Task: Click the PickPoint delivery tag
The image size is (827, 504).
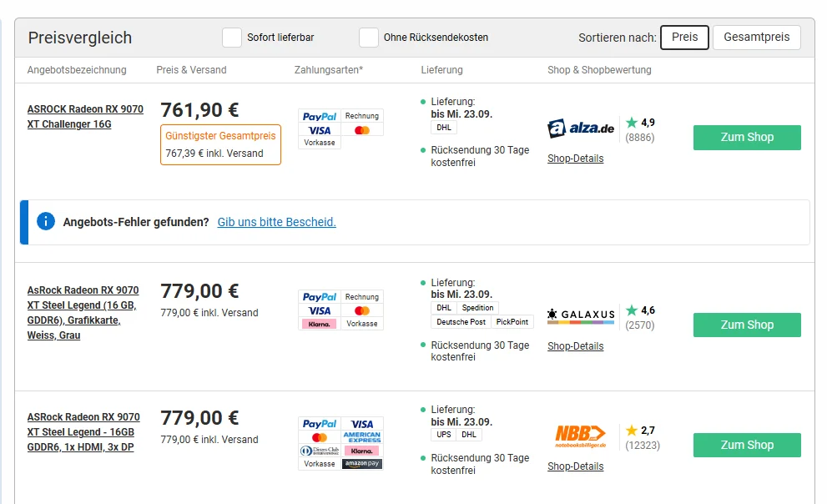Action: pyautogui.click(x=512, y=321)
